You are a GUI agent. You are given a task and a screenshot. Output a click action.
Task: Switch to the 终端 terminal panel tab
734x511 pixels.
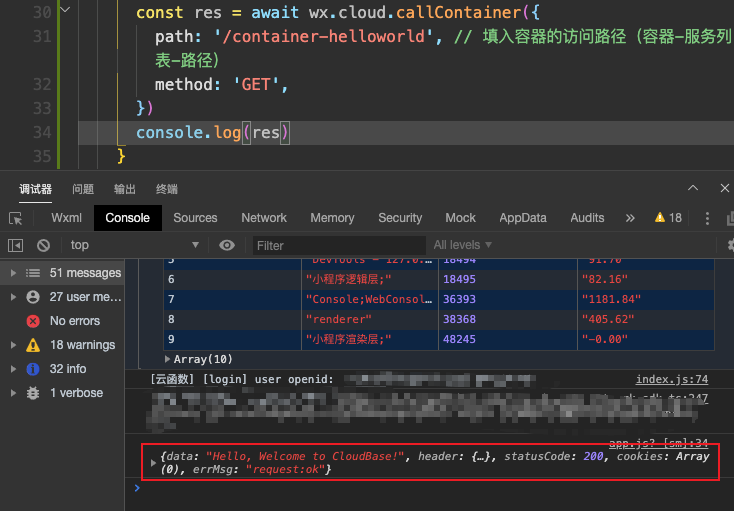(167, 189)
